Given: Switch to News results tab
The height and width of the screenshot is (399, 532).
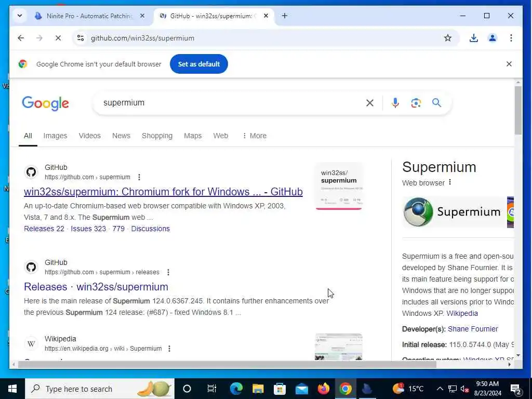Looking at the screenshot, I should (121, 136).
